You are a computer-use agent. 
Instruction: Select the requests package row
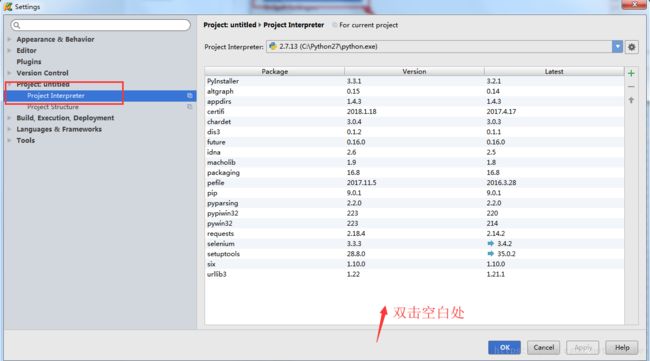414,233
